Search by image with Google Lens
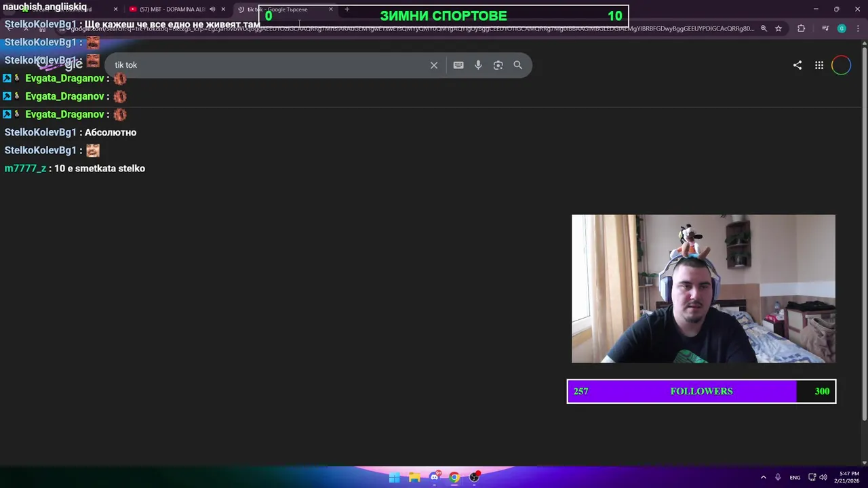868x488 pixels. [x=498, y=65]
